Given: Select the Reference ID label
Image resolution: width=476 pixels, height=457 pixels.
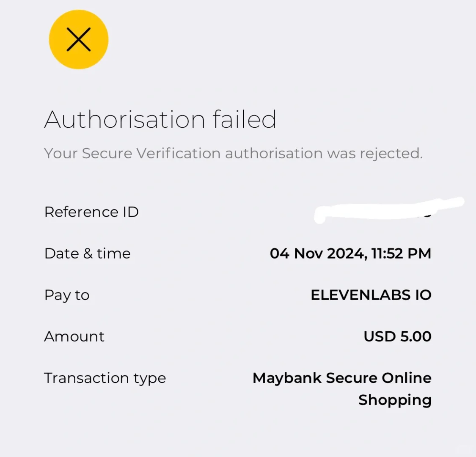Looking at the screenshot, I should click(91, 212).
